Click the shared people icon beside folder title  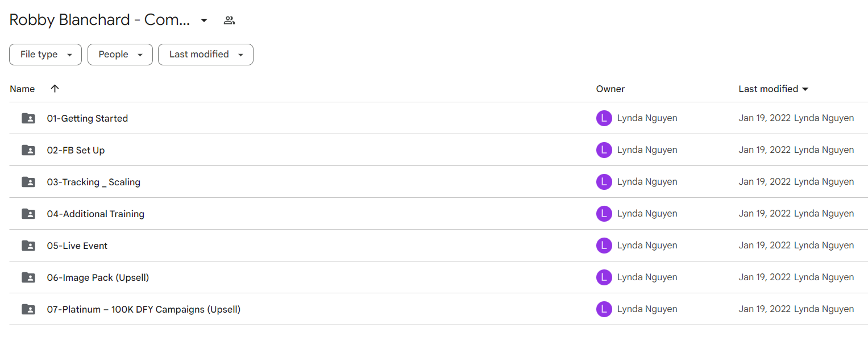pyautogui.click(x=229, y=20)
